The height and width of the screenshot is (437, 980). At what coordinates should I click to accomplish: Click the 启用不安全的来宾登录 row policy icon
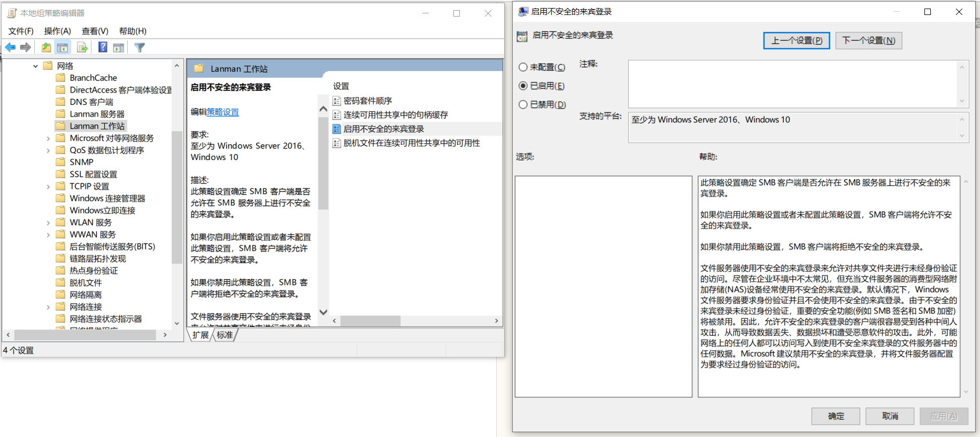coord(337,129)
